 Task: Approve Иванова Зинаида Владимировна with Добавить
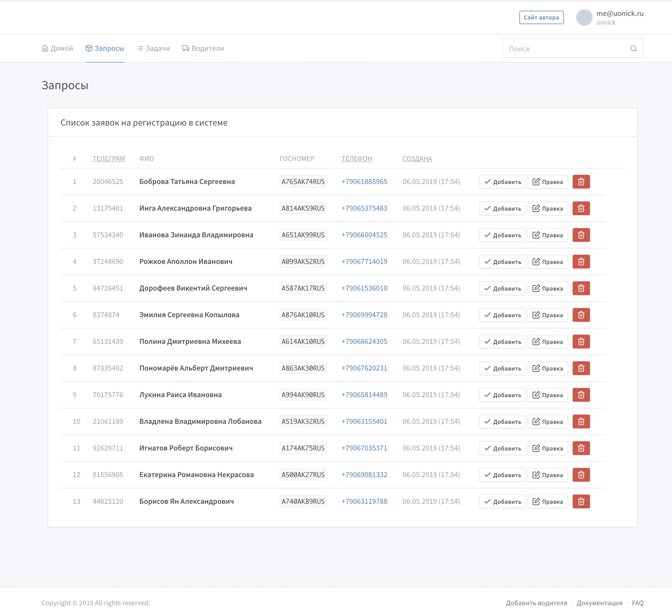[x=502, y=235]
